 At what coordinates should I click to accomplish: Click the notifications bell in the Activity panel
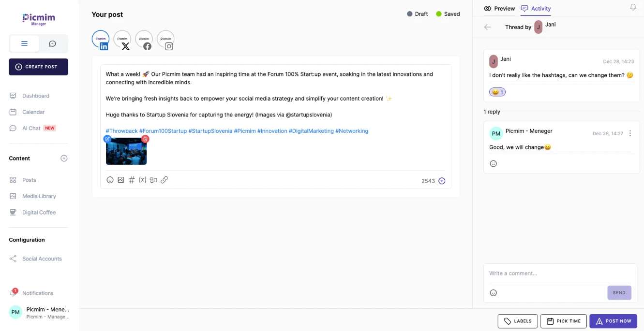633,7
